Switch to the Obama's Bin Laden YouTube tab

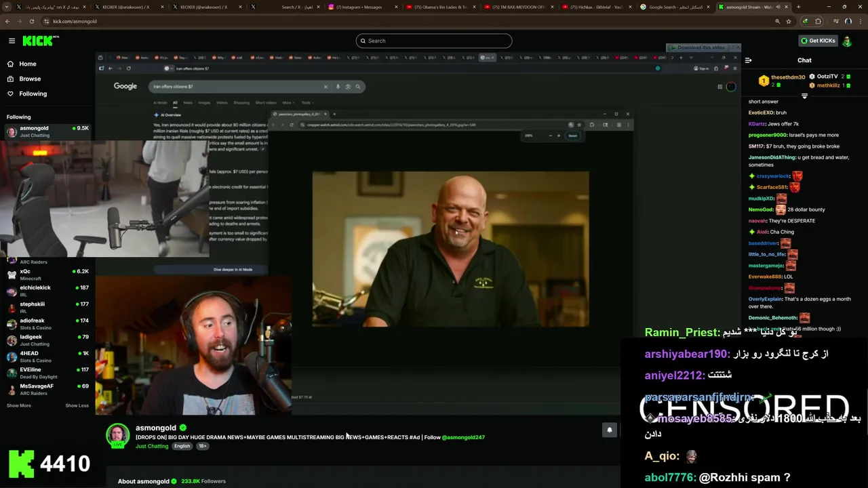(x=440, y=7)
